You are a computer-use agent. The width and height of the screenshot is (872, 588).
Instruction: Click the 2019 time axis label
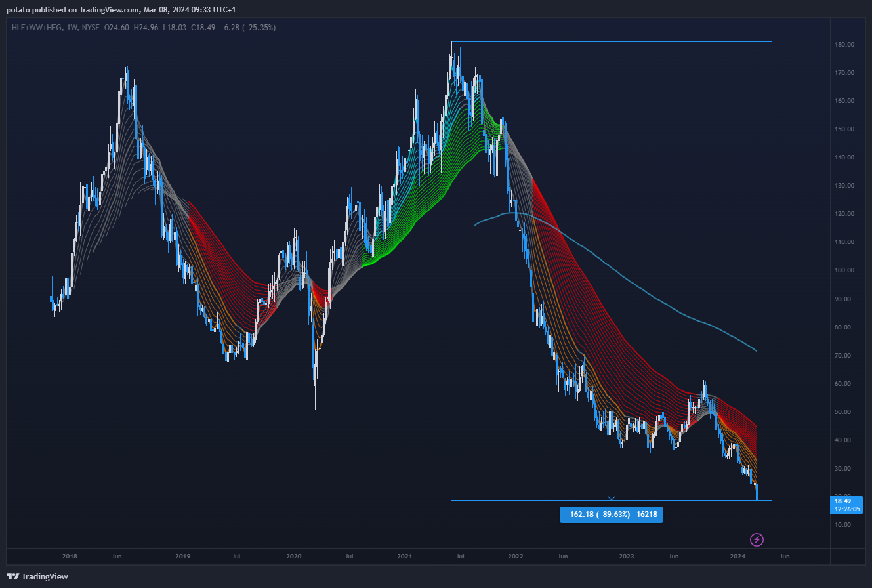(183, 556)
